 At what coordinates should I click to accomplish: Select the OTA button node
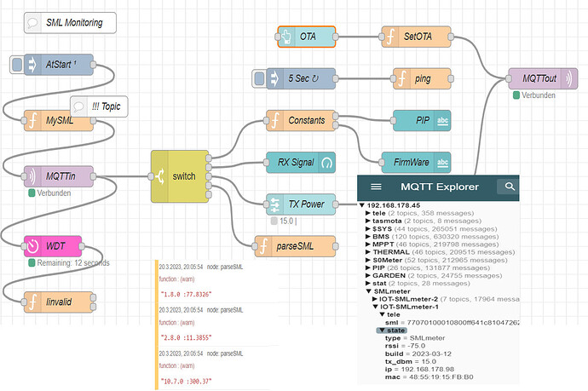click(307, 37)
